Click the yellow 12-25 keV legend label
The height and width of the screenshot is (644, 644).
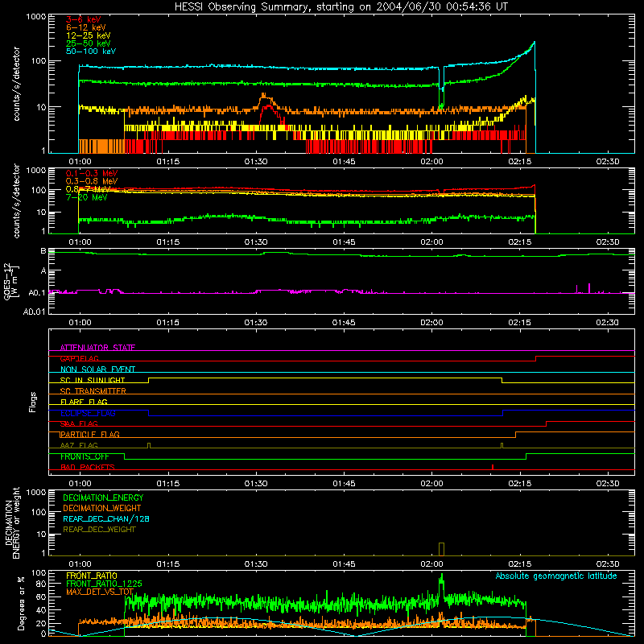(x=89, y=35)
